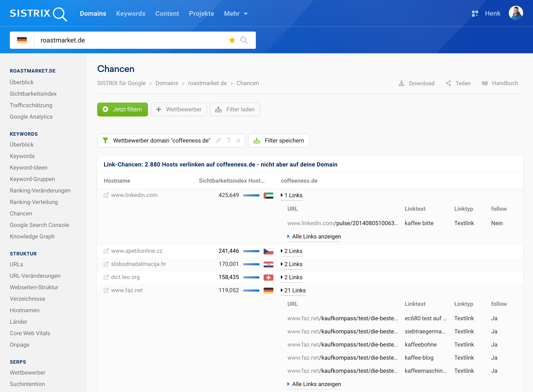The height and width of the screenshot is (392, 533).
Task: Open www.linkedin.com external link icon
Action: click(106, 195)
